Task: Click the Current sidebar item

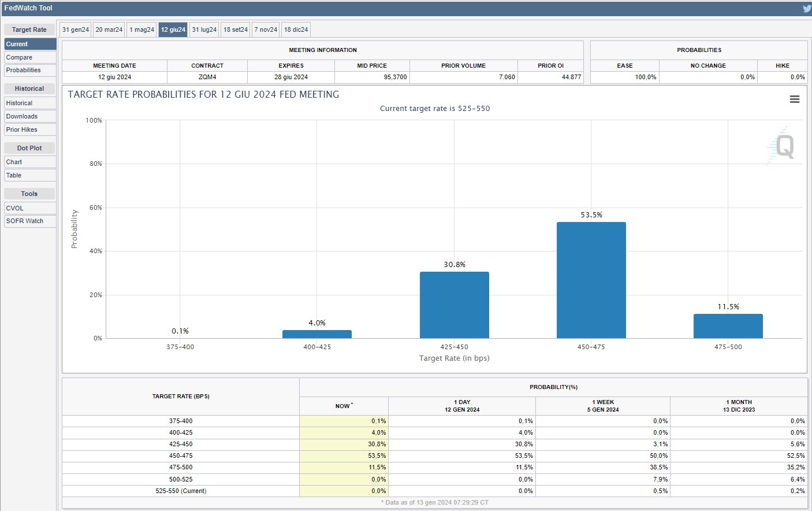Action: point(30,44)
